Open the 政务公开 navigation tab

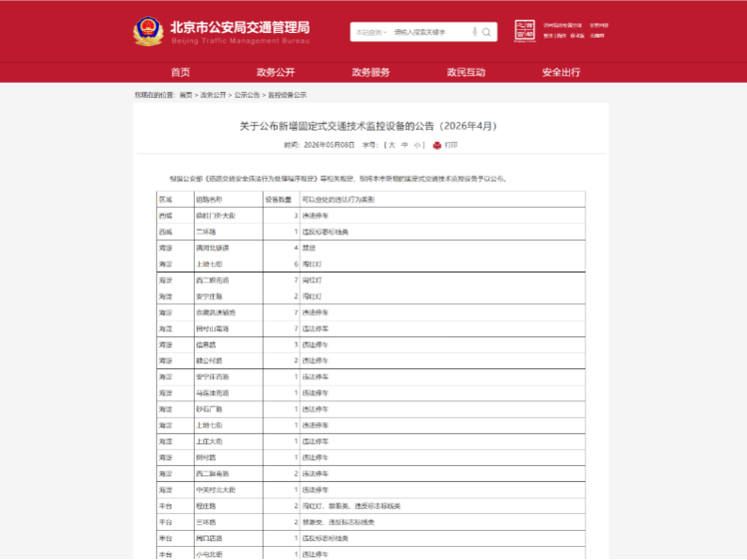pyautogui.click(x=275, y=72)
